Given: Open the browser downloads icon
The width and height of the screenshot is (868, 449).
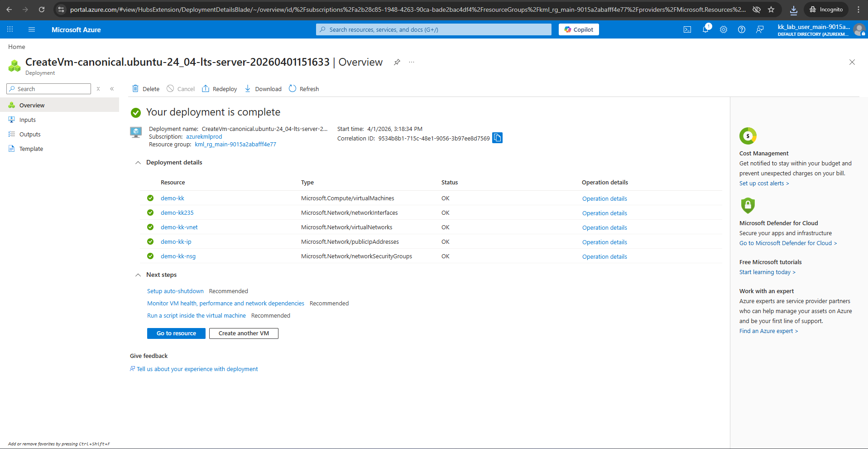Looking at the screenshot, I should (x=794, y=10).
